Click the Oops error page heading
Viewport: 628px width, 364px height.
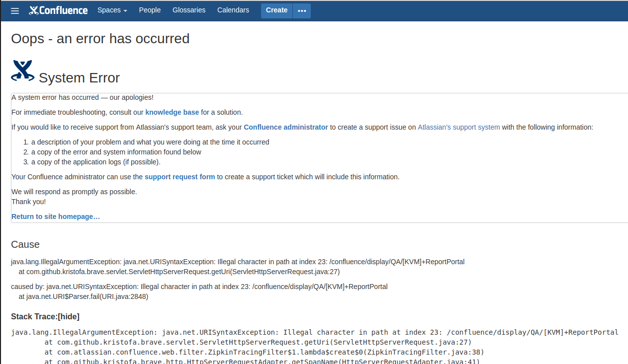click(x=100, y=38)
